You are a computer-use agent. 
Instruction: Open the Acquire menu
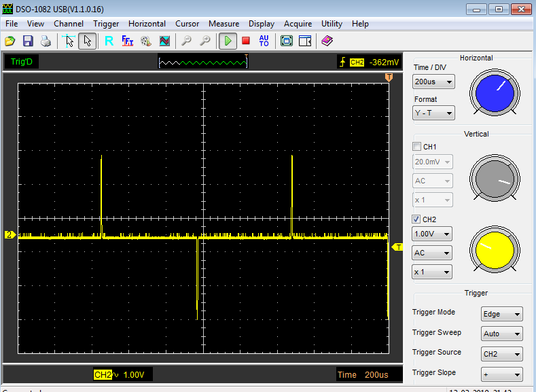pyautogui.click(x=298, y=24)
